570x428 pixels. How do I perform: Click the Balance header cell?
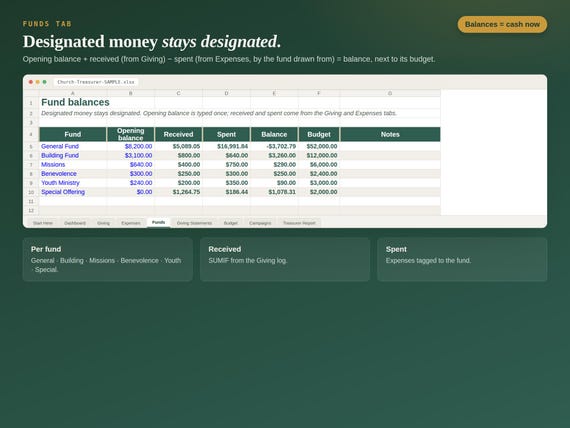click(274, 134)
